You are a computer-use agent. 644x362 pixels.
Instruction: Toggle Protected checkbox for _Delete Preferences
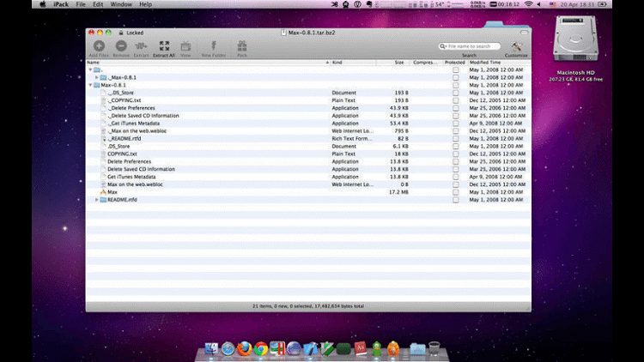(455, 108)
